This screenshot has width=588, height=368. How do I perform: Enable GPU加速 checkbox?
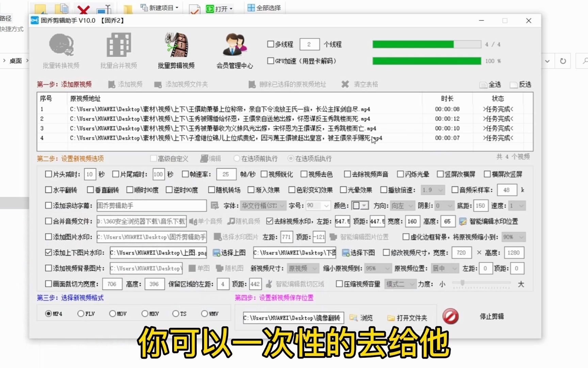[x=271, y=61]
